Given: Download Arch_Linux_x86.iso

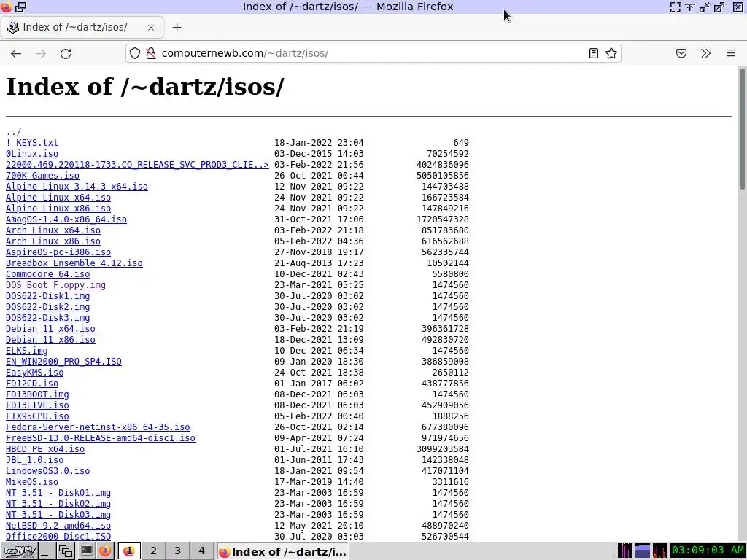Looking at the screenshot, I should (x=53, y=241).
